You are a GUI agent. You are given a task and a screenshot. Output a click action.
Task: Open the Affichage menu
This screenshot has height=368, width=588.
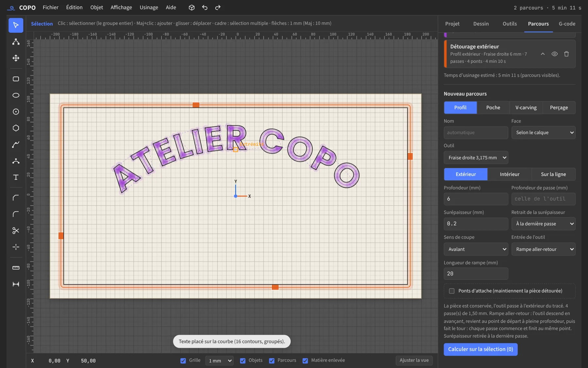121,8
